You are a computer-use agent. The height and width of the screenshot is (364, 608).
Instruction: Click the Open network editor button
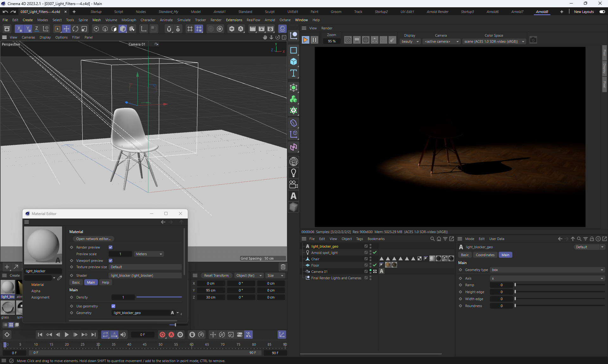tap(93, 239)
